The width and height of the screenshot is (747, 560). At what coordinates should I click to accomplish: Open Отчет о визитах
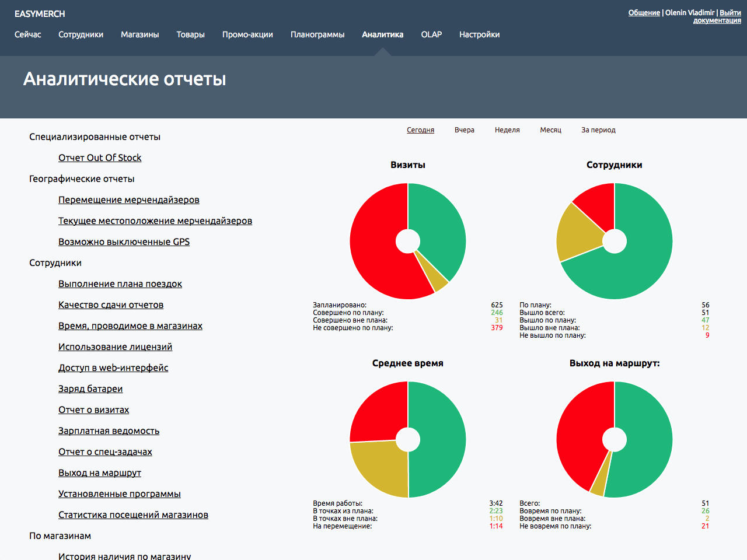pyautogui.click(x=94, y=409)
